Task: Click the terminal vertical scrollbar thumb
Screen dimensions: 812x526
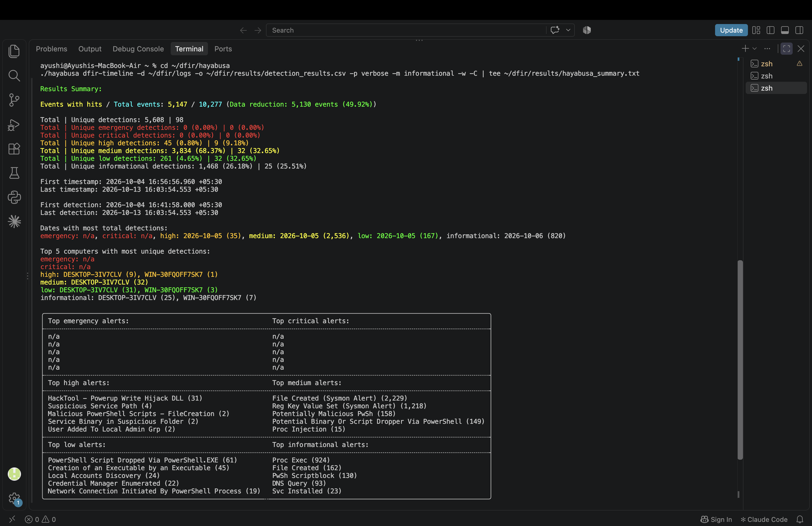Action: tap(740, 360)
